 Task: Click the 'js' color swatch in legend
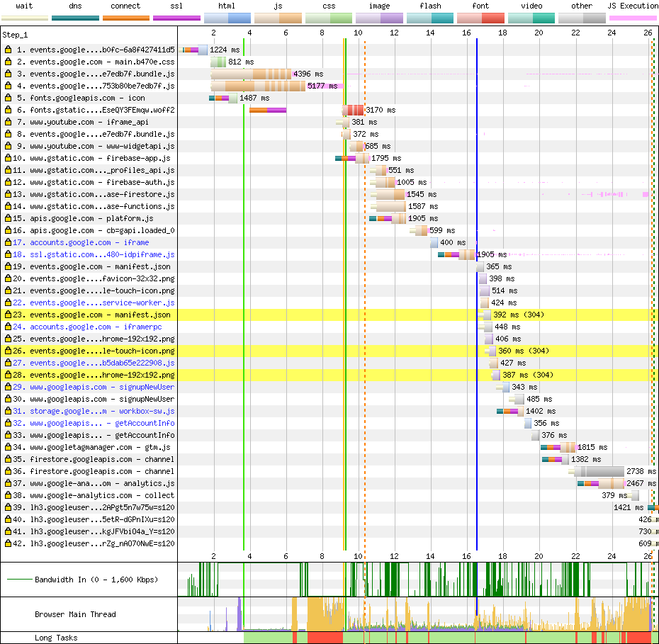(278, 17)
